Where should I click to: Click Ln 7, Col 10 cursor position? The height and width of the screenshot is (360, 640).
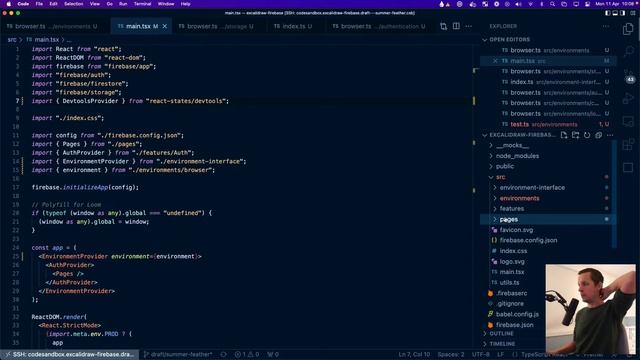414,354
